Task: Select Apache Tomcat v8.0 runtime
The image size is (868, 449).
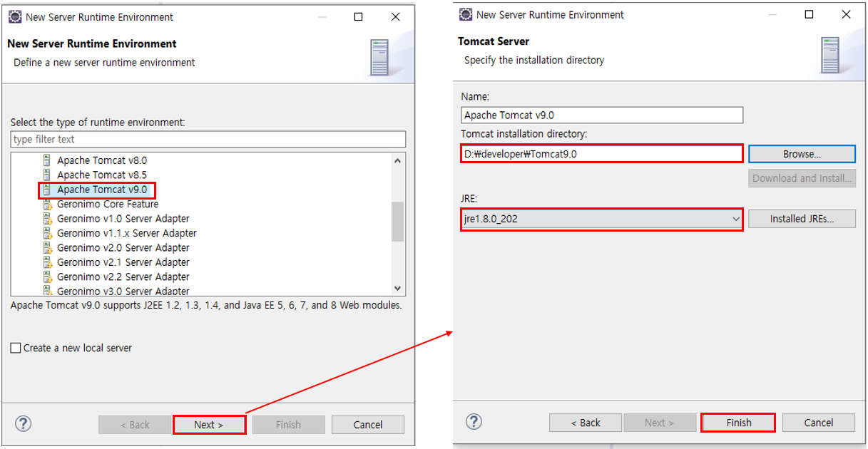Action: [102, 160]
